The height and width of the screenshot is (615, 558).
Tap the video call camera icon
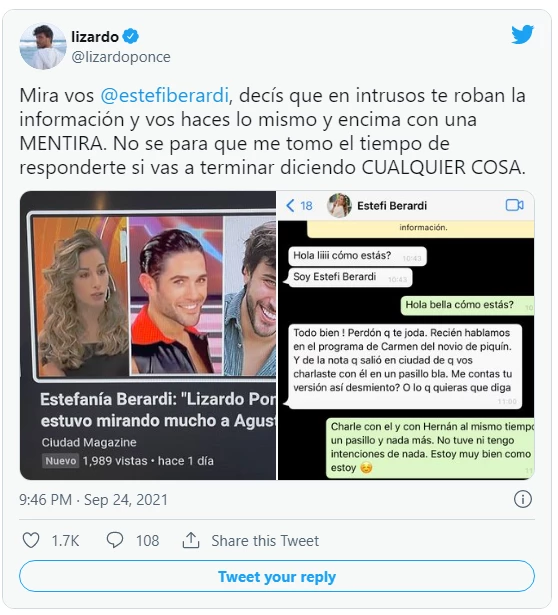(x=514, y=205)
